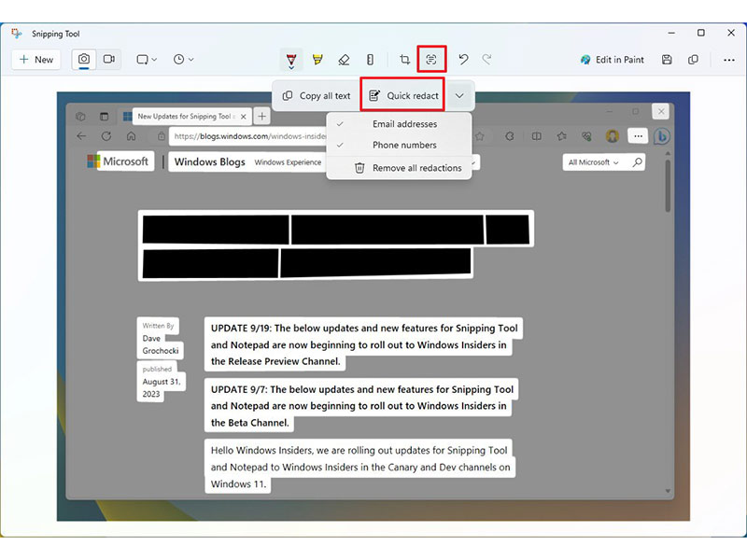
Task: Click author name Dave
Action: pos(151,339)
